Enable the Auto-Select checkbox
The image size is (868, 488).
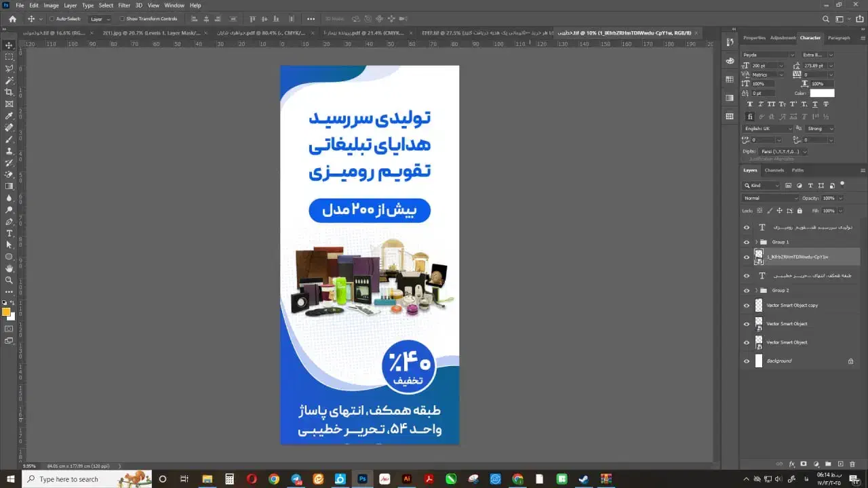tap(52, 19)
